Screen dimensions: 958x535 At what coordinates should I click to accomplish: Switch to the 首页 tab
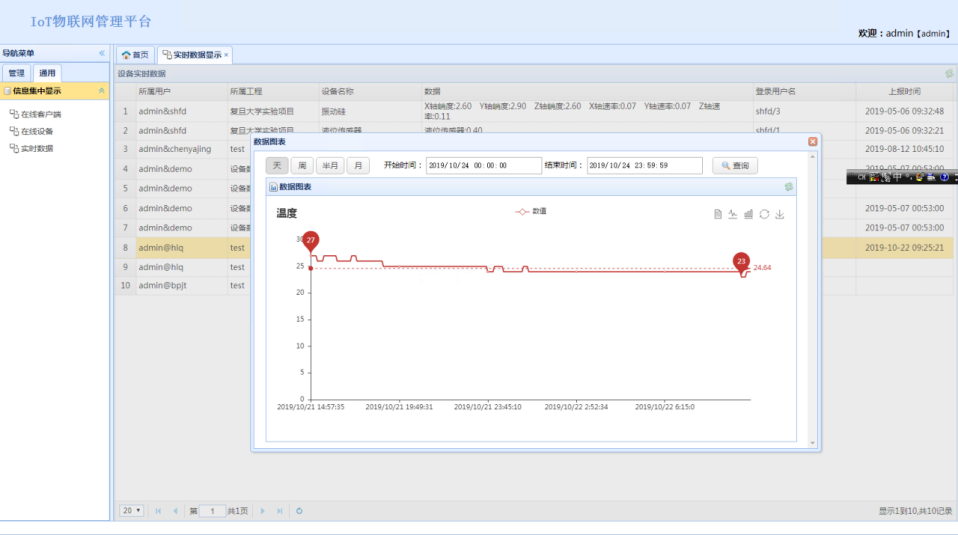pos(135,55)
